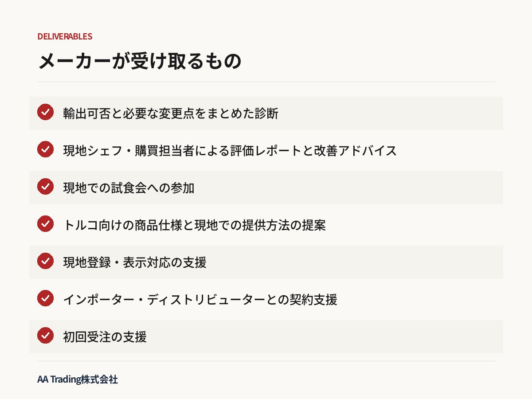This screenshot has height=399, width=532.
Task: Click the checkmark icon beside インポーター・ディストリビューター
Action: (45, 298)
